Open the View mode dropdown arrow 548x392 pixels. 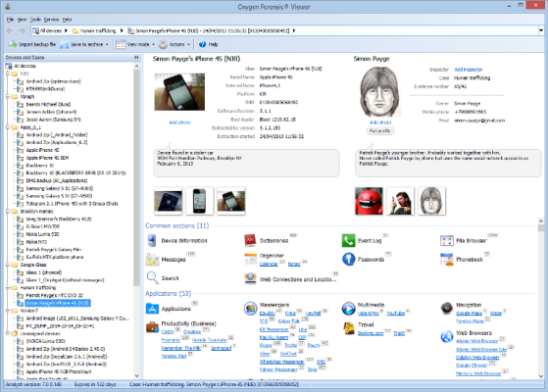tap(153, 45)
